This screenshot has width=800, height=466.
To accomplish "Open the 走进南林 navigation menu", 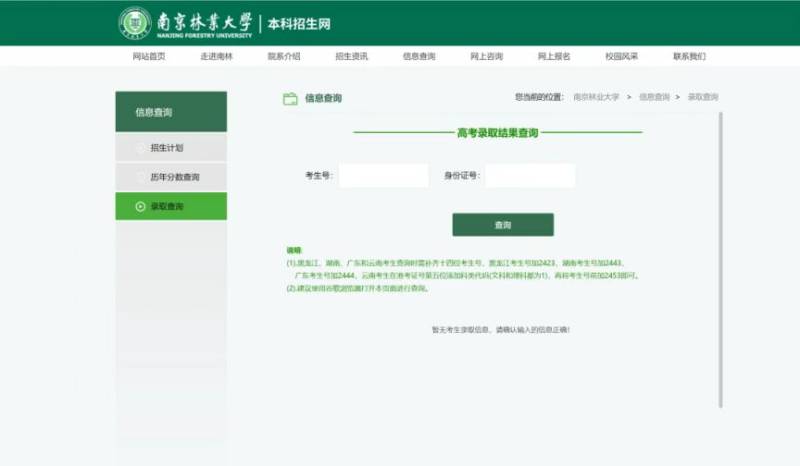I will click(216, 57).
